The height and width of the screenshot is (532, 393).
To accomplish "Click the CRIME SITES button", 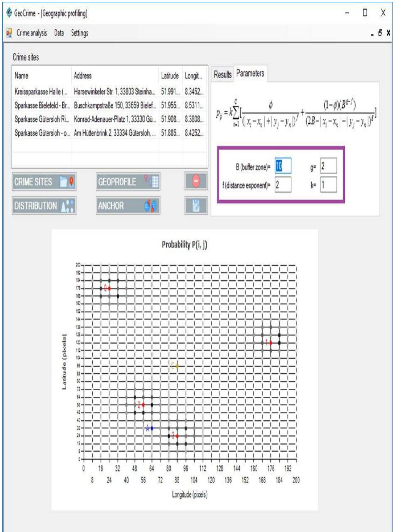I will (x=44, y=182).
